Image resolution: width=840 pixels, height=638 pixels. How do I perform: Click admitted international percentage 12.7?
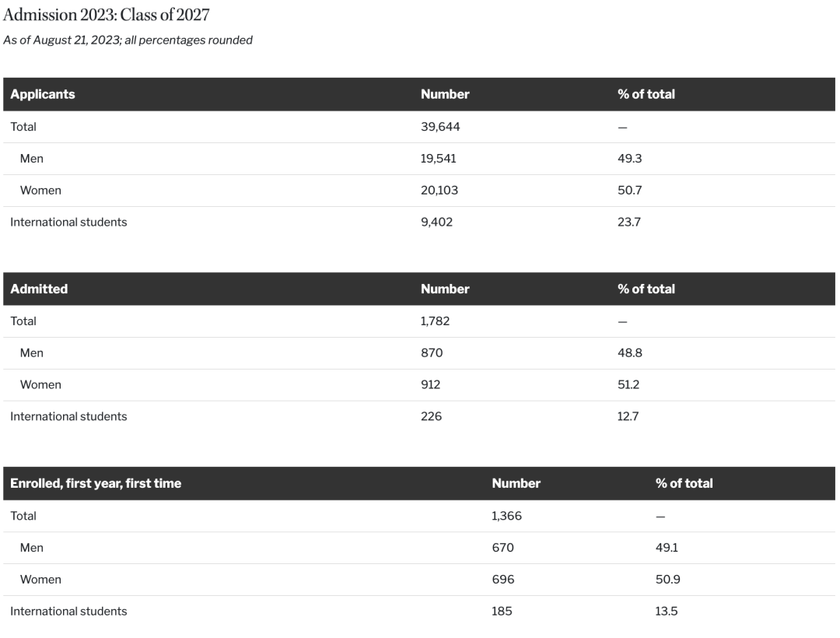628,416
